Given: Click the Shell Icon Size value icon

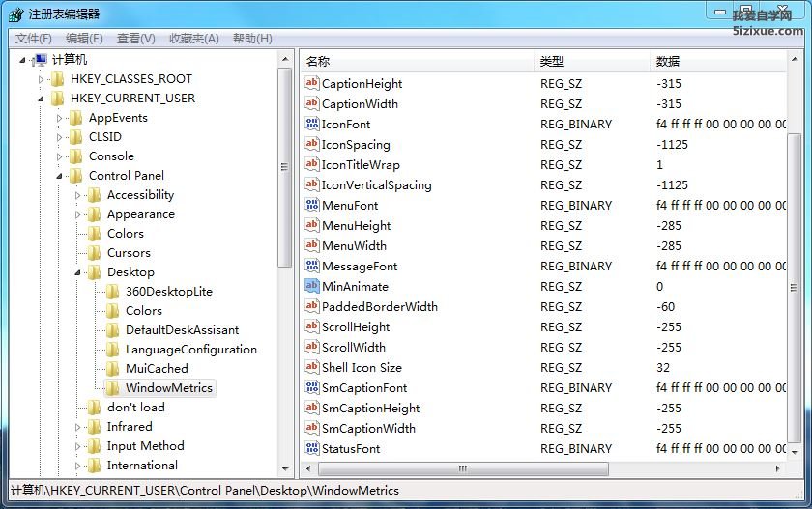Looking at the screenshot, I should (x=311, y=367).
